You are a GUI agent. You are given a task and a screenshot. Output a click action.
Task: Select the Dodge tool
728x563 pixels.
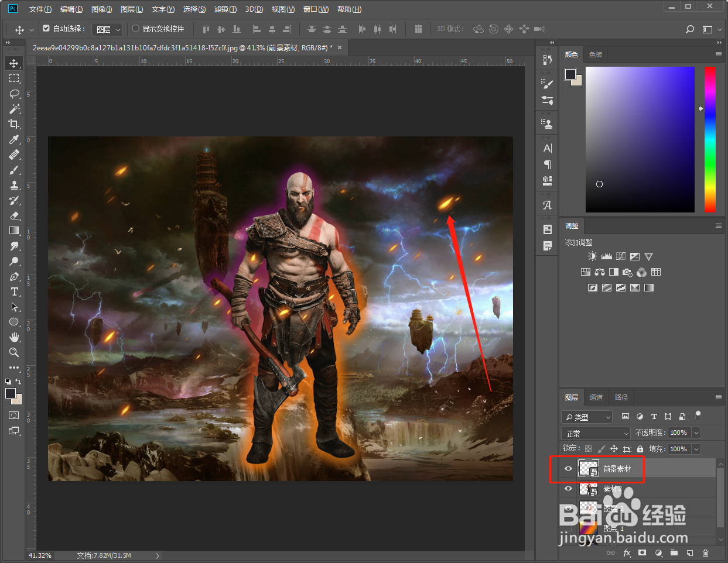14,261
